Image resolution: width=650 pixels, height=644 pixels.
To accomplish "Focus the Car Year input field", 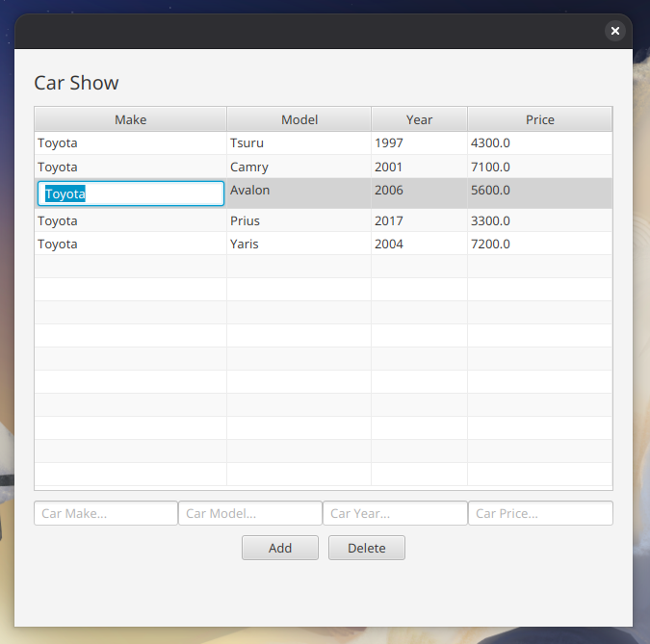I will coord(395,513).
